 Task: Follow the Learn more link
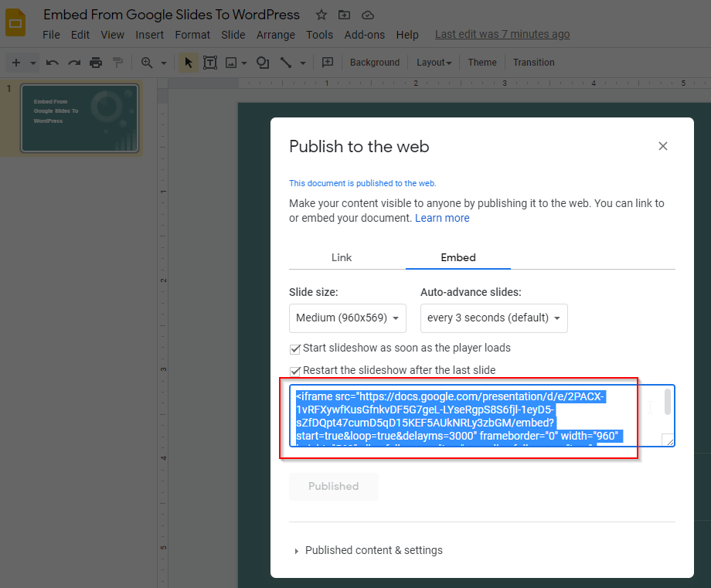pos(442,218)
